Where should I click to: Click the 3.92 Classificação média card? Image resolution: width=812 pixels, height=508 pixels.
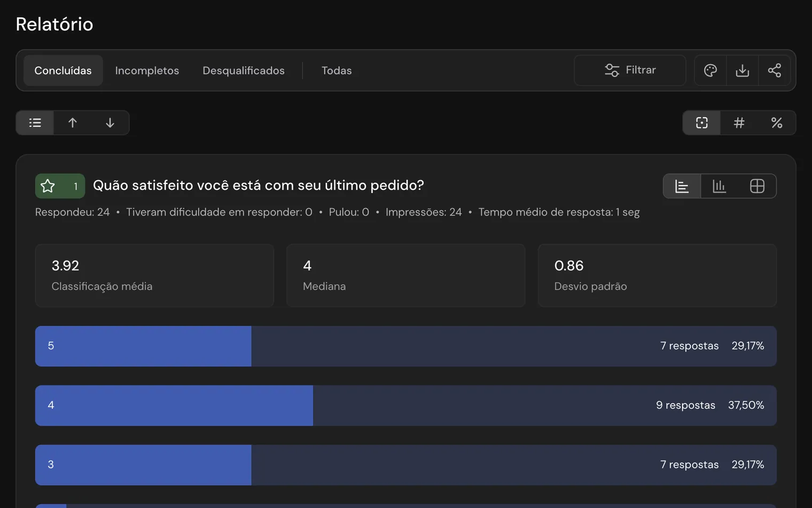[154, 275]
